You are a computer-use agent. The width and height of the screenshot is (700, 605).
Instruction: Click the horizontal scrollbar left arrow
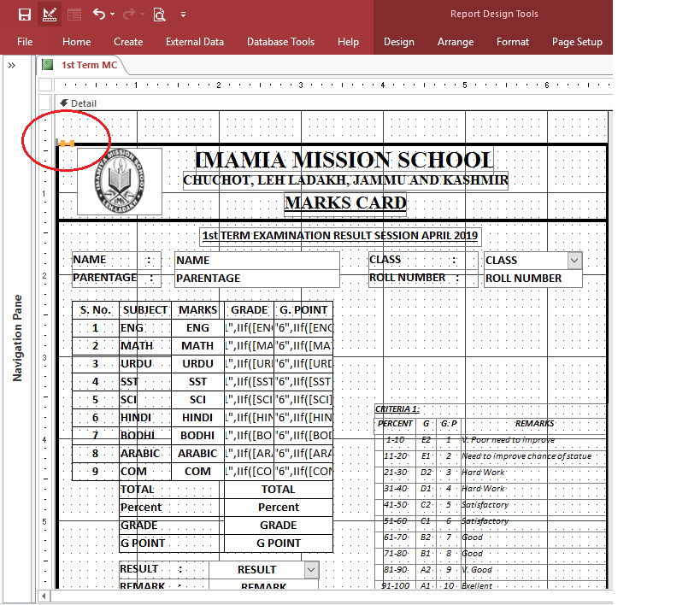44,596
